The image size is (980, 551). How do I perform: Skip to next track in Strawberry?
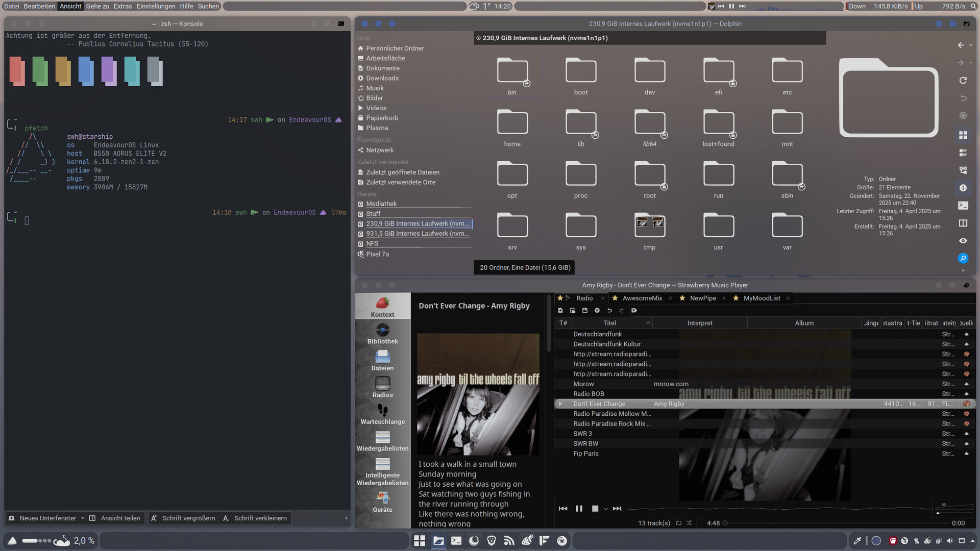click(617, 509)
